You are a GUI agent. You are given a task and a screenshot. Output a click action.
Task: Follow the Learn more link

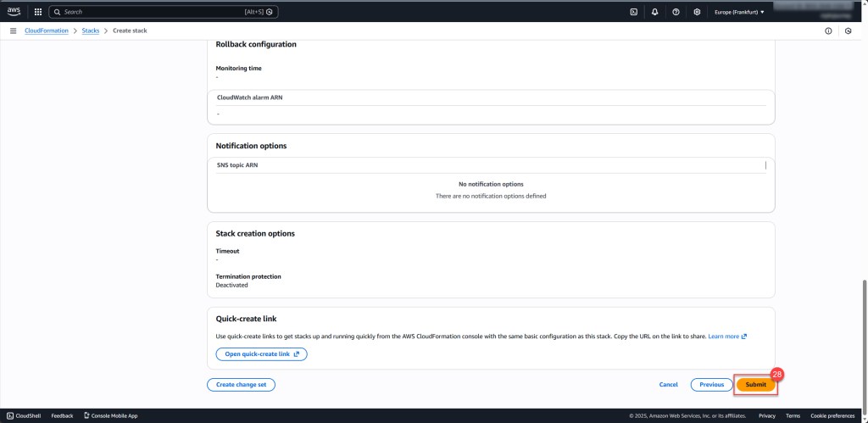727,337
